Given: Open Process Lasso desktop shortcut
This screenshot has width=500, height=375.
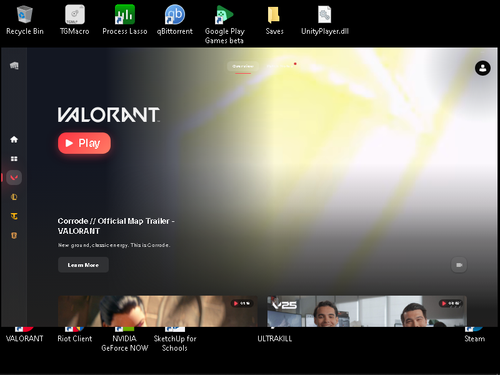Looking at the screenshot, I should [x=125, y=20].
